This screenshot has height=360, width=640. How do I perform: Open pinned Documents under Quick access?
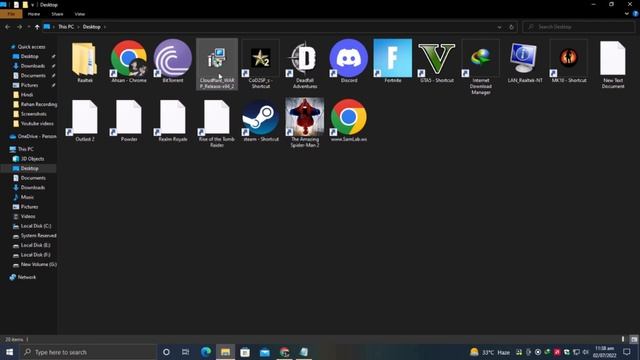[x=33, y=76]
